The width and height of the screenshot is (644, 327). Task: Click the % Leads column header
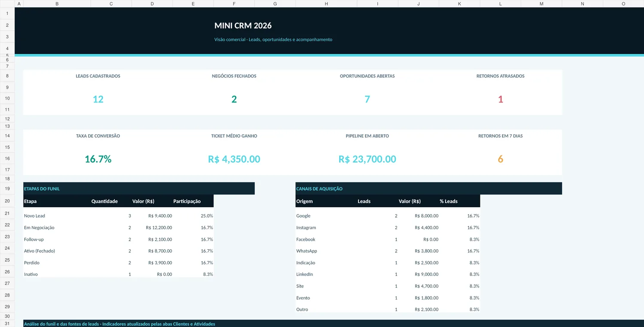click(x=459, y=201)
